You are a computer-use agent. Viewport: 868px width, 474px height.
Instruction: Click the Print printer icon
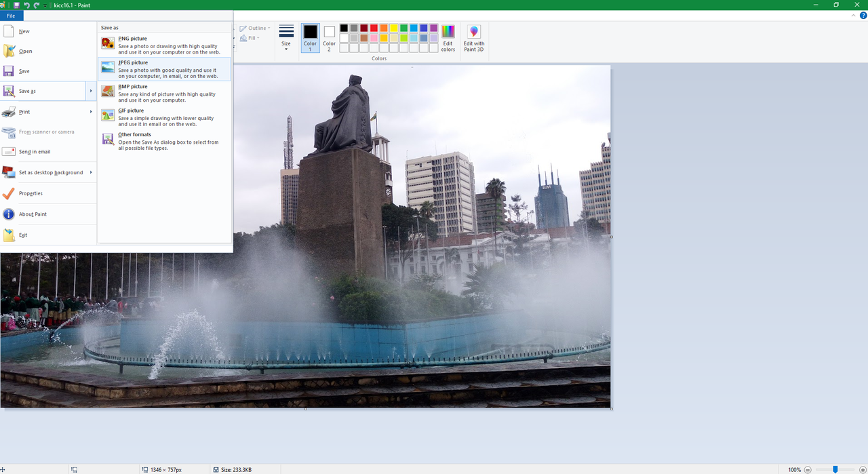click(x=9, y=112)
